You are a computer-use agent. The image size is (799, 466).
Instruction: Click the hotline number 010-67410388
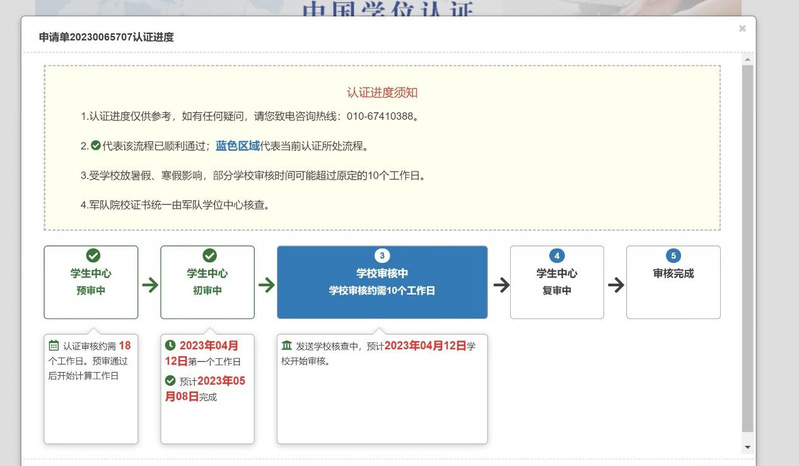(x=380, y=117)
